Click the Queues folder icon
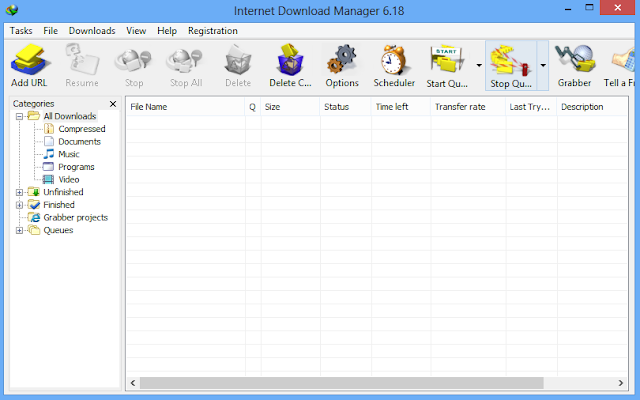The height and width of the screenshot is (400, 640). [x=34, y=230]
